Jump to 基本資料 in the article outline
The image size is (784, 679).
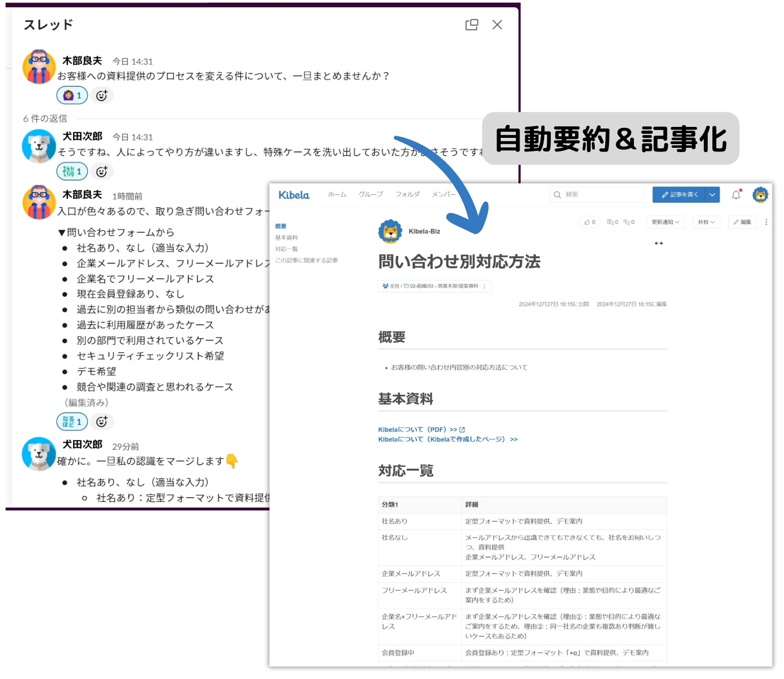(286, 238)
